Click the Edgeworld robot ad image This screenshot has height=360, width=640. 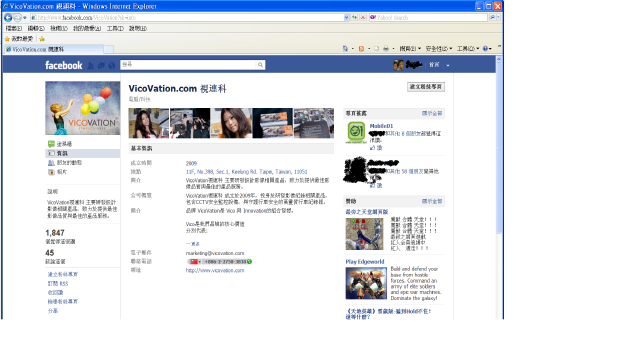(x=366, y=283)
